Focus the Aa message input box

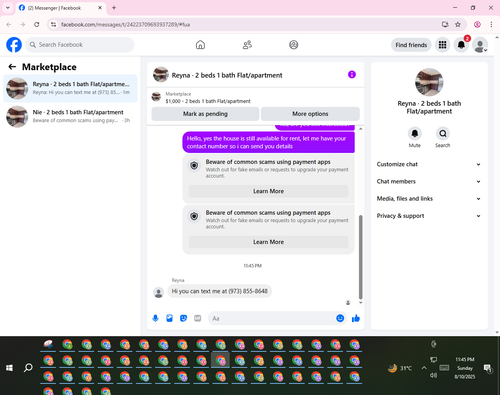point(272,318)
